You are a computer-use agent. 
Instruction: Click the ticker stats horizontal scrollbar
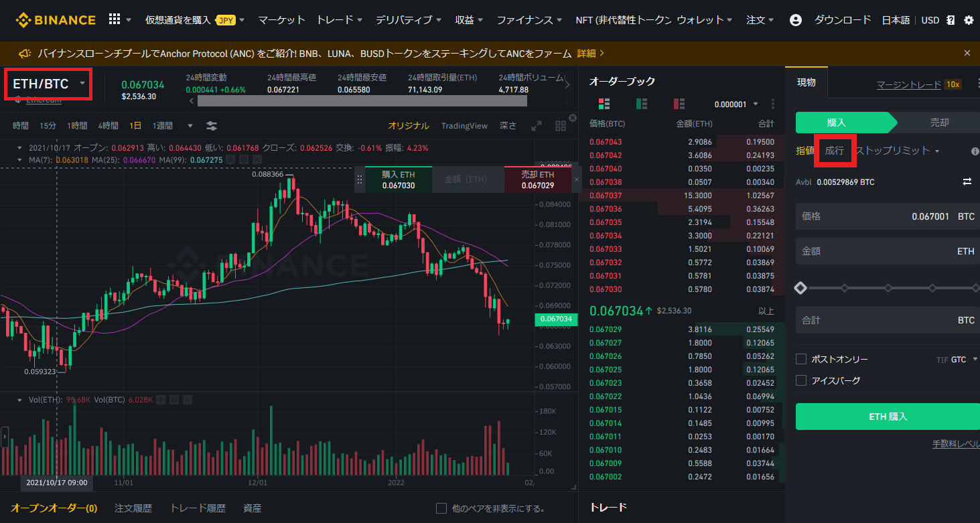coord(362,101)
